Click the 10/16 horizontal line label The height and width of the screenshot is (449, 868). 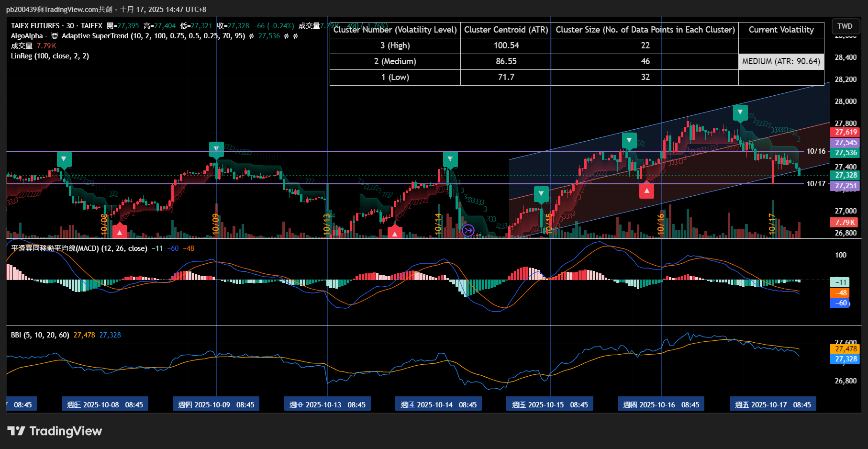click(x=816, y=151)
